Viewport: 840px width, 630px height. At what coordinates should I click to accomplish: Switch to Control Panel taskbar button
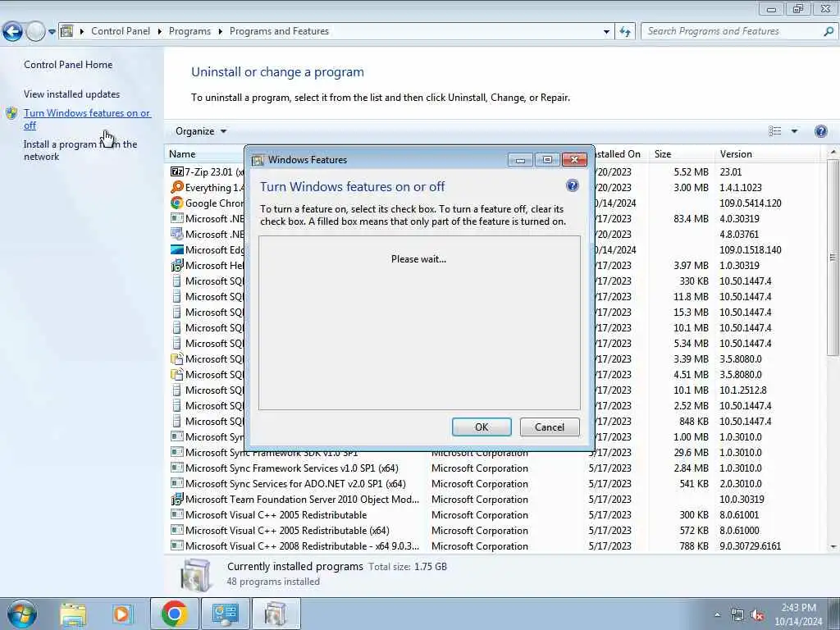(225, 614)
